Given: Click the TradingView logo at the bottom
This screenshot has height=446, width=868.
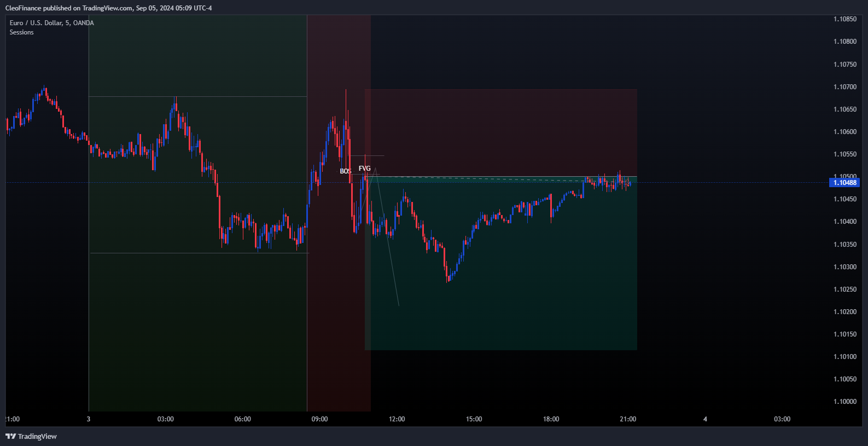Looking at the screenshot, I should (x=31, y=436).
